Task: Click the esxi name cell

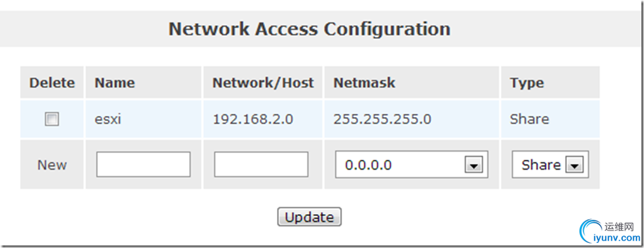Action: point(108,120)
